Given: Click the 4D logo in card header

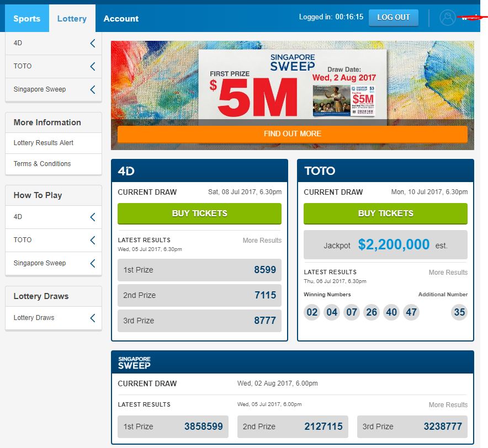Looking at the screenshot, I should (x=126, y=171).
